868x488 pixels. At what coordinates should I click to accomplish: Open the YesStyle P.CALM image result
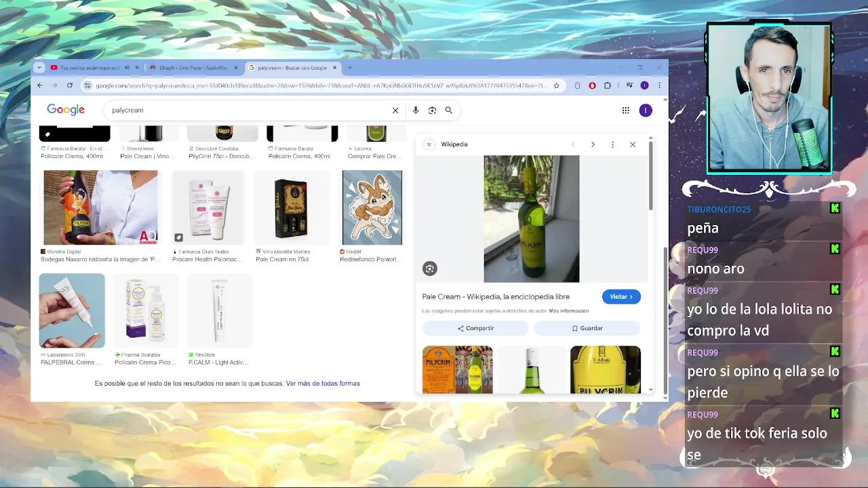[x=220, y=310]
